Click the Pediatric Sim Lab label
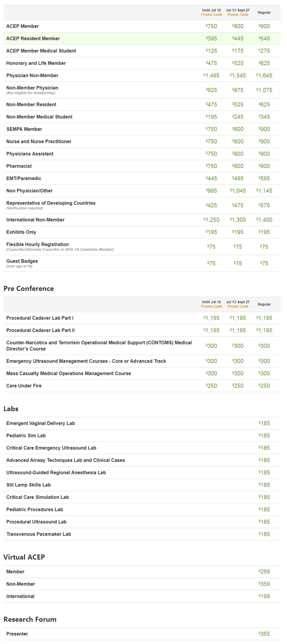 click(26, 436)
